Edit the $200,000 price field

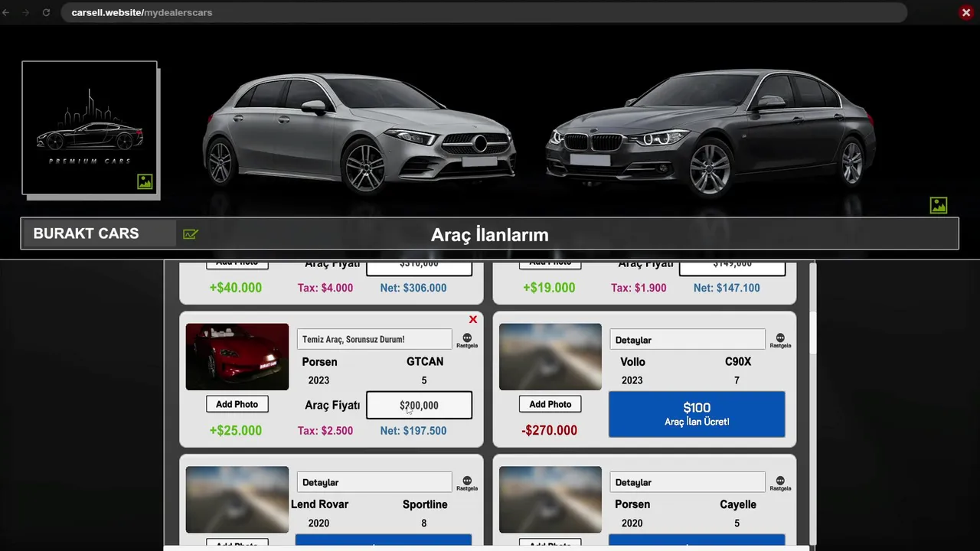[419, 406]
